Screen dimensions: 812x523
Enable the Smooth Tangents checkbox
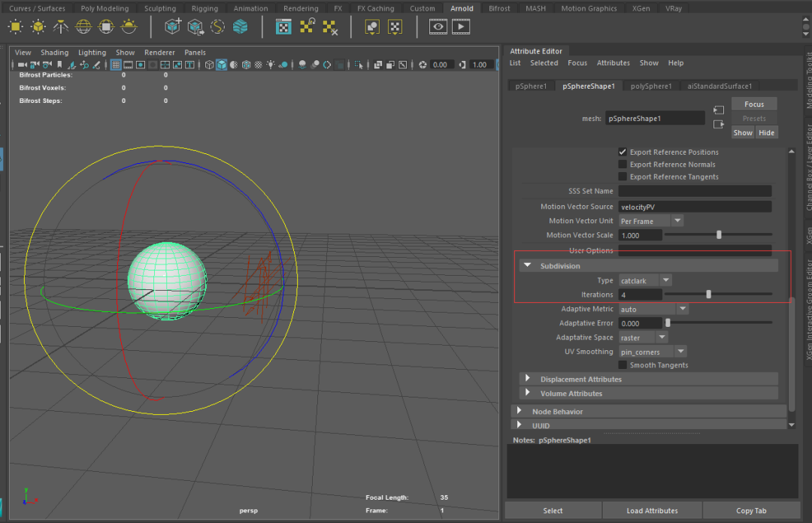tap(623, 365)
